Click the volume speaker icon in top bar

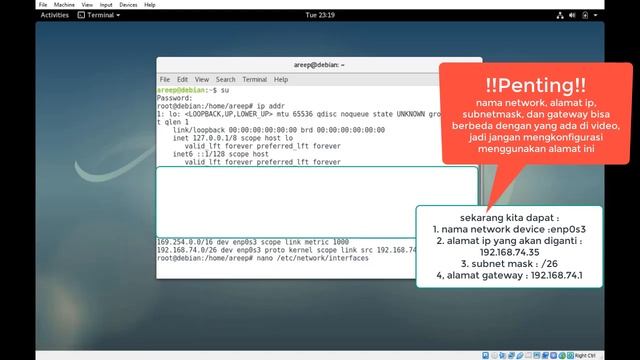click(x=572, y=15)
